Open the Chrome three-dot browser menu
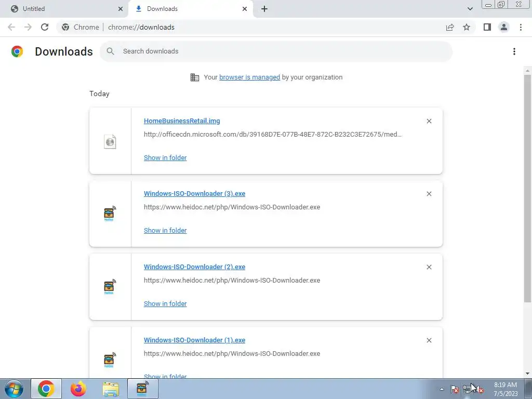Screen dimensions: 532x399 click(x=521, y=27)
